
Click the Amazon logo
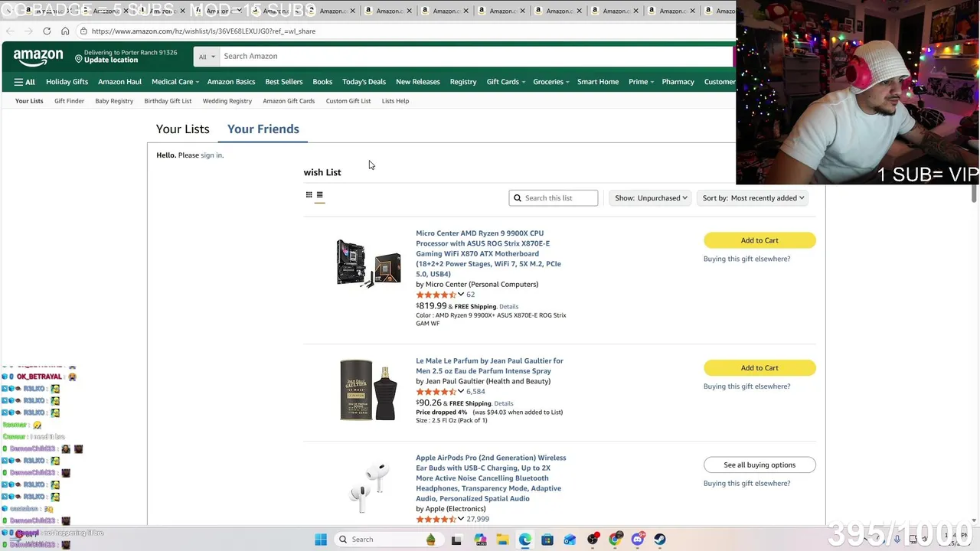coord(38,57)
